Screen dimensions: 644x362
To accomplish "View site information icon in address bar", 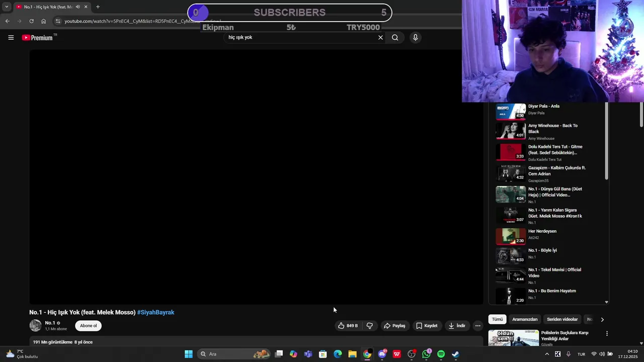I will tap(58, 21).
